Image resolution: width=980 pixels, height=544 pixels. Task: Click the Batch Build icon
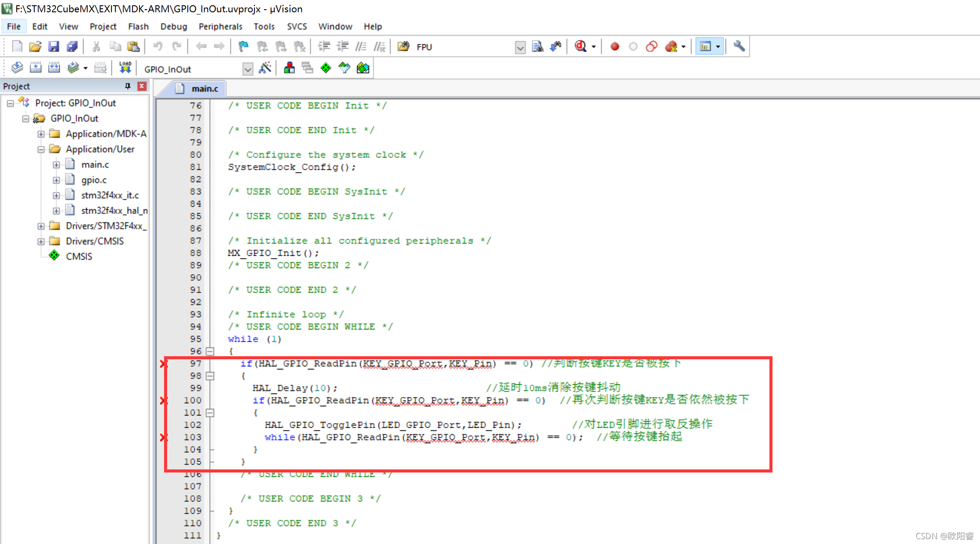point(73,68)
